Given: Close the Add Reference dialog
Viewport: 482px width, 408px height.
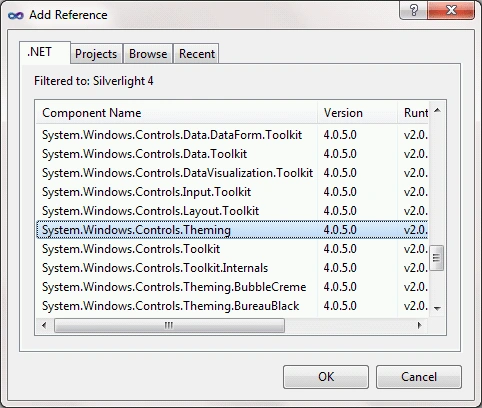Looking at the screenshot, I should 451,10.
